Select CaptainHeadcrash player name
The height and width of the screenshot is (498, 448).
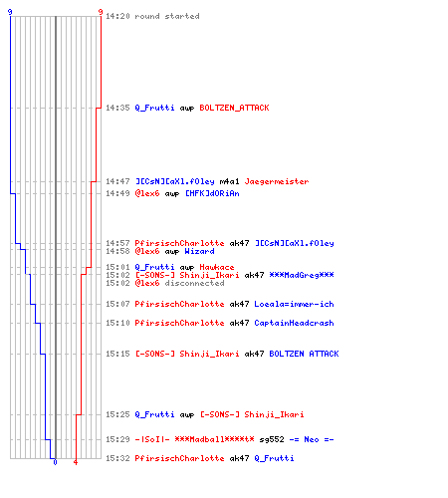(x=294, y=323)
